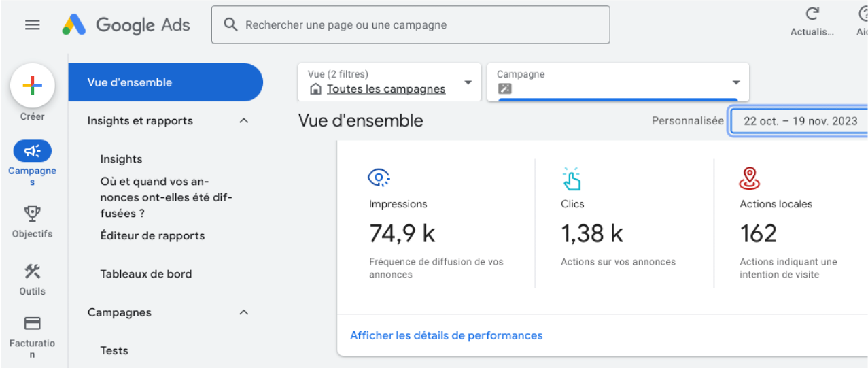Screen dimensions: 868x368
Task: Open 'Où et quand vos annonces' report
Action: 167,197
